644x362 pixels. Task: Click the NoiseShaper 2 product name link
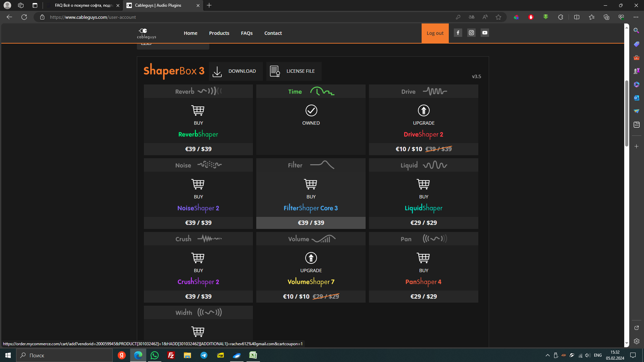click(x=198, y=208)
